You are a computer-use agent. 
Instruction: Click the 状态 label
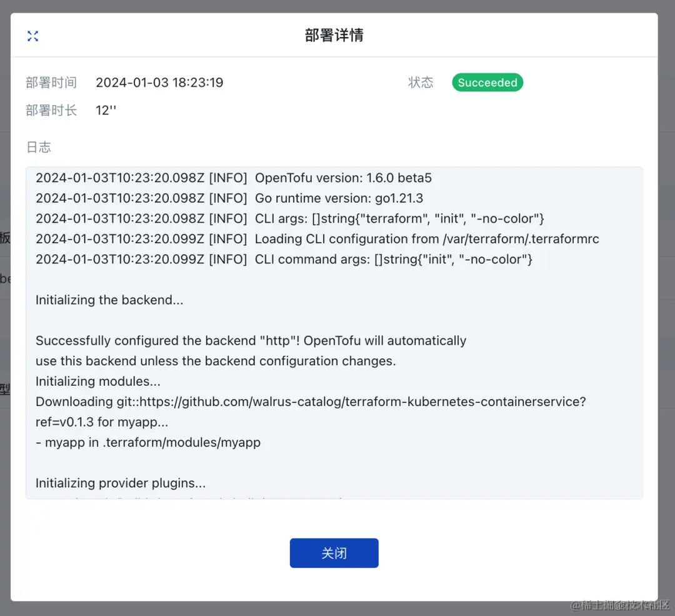(421, 83)
